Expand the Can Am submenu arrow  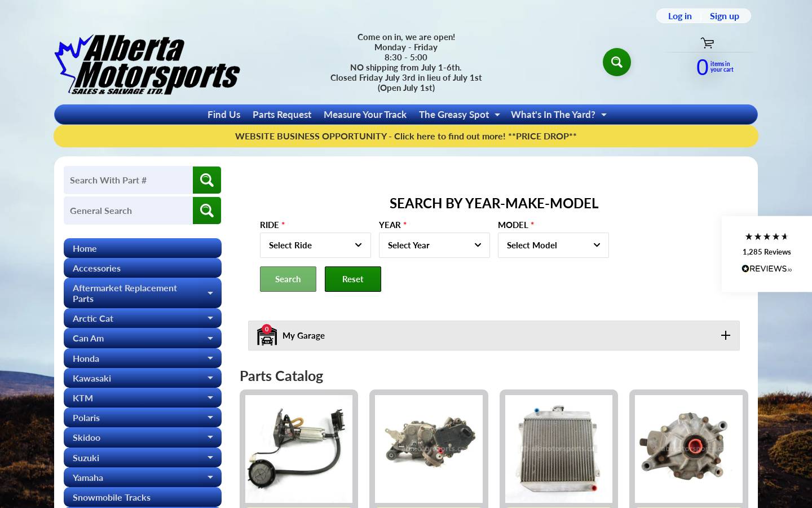(x=210, y=338)
